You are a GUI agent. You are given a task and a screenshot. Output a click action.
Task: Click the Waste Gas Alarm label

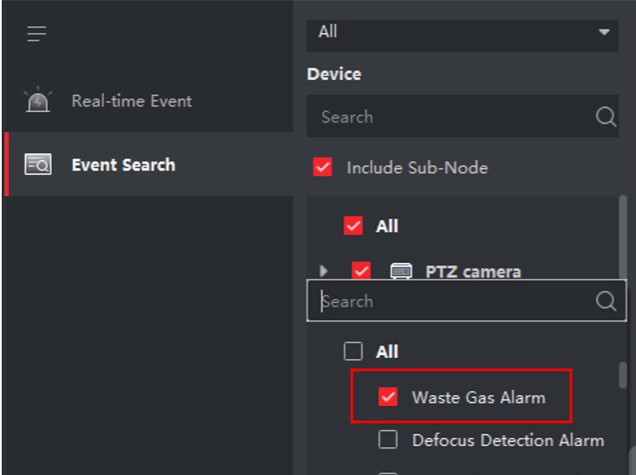tap(478, 397)
